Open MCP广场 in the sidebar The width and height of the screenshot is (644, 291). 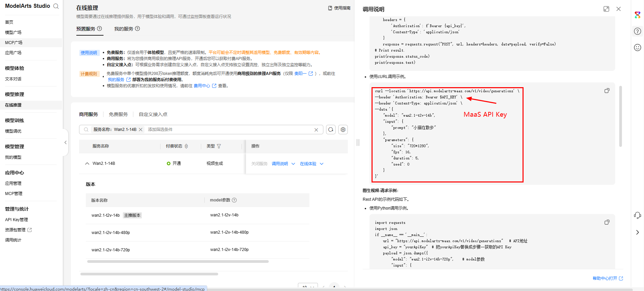coord(14,43)
